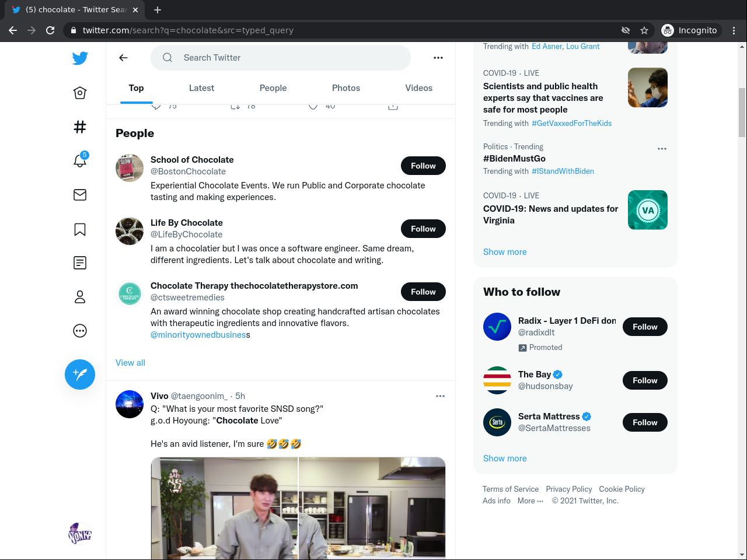Expand sidebar More circle menu
747x560 pixels.
(x=80, y=331)
